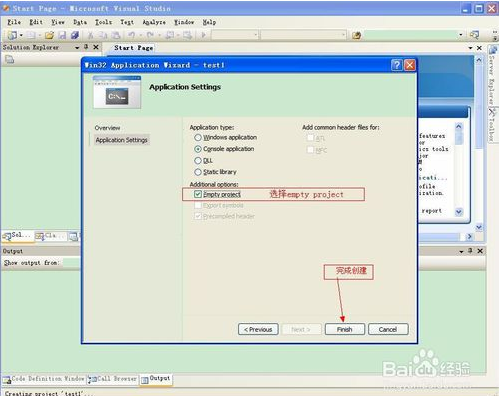This screenshot has height=396, width=500.
Task: Switch to the Start Page tab
Action: [x=133, y=48]
